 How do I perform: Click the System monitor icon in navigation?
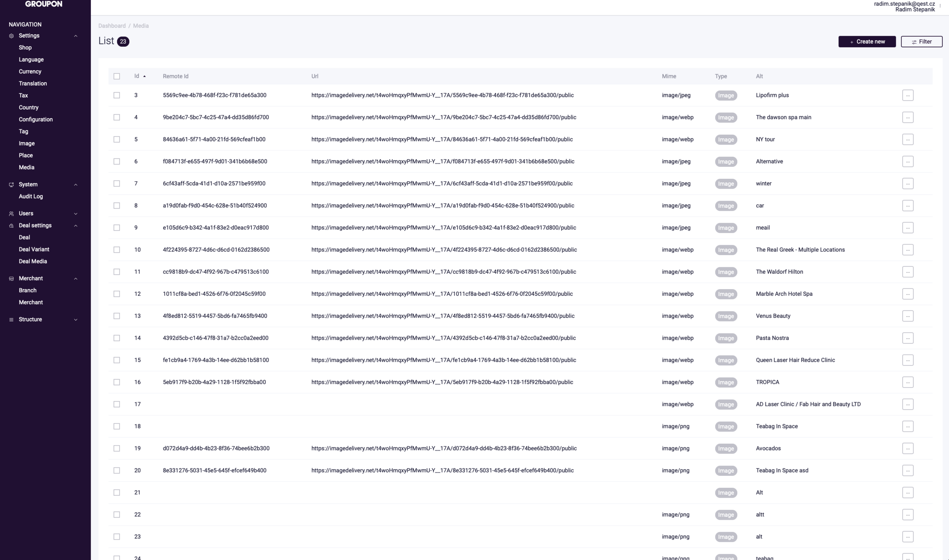[11, 185]
